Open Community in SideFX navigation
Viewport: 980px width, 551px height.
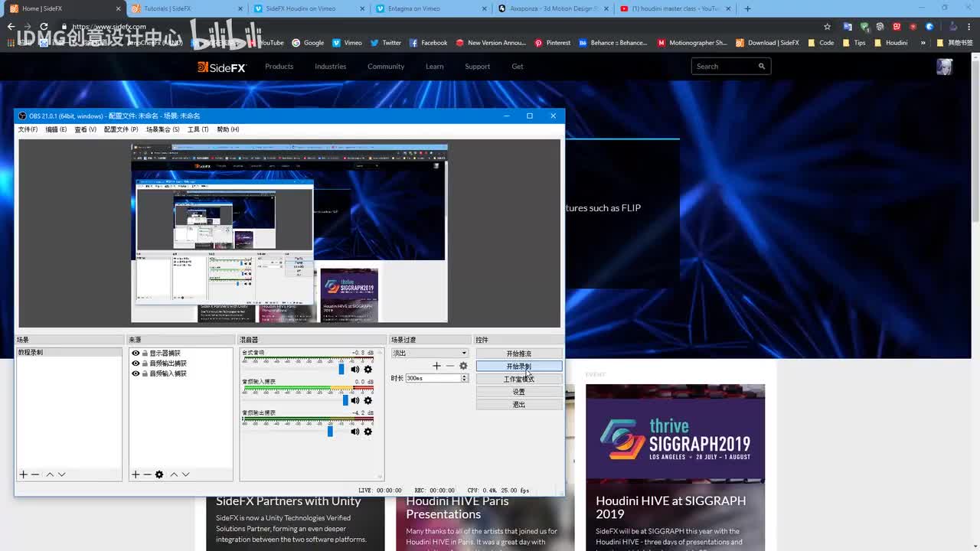(386, 67)
